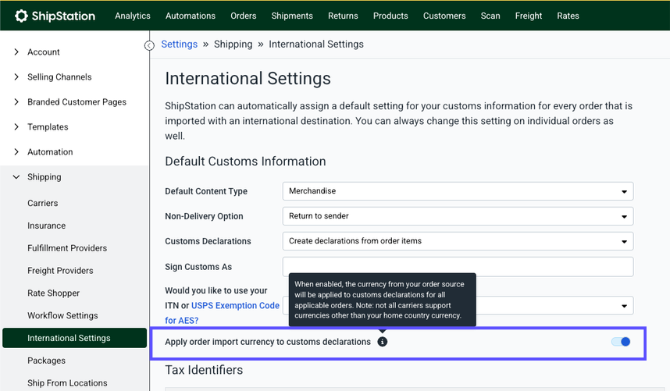Expand Branded Customer Pages section
The width and height of the screenshot is (670, 391).
click(17, 102)
